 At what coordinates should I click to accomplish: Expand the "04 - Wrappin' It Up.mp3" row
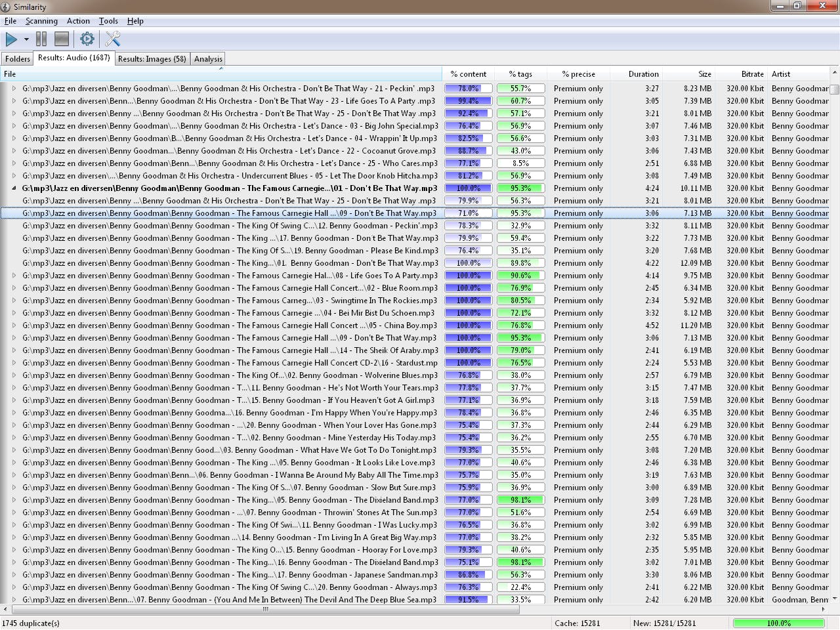[x=14, y=138]
